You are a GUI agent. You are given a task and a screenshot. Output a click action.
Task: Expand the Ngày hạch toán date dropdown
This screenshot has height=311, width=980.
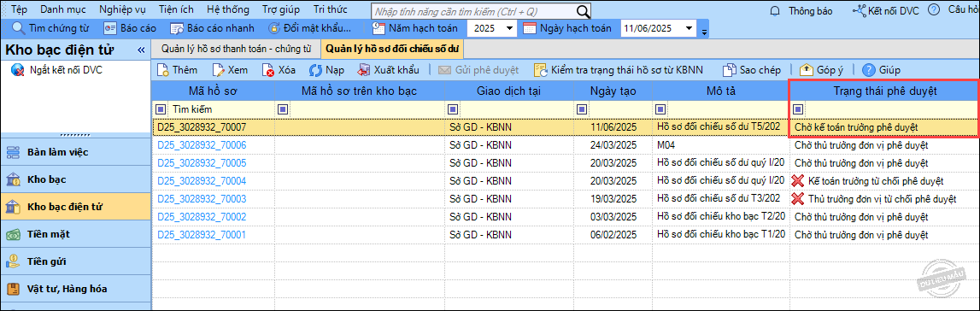click(x=689, y=28)
